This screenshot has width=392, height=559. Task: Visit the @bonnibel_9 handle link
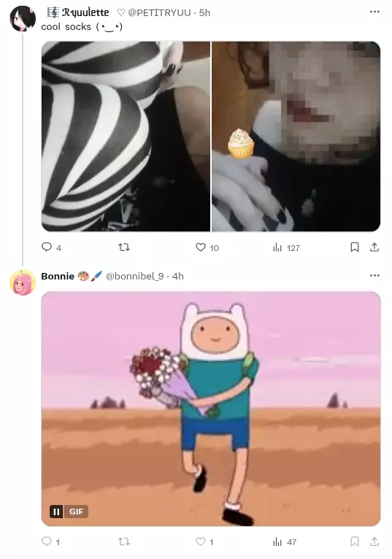135,276
